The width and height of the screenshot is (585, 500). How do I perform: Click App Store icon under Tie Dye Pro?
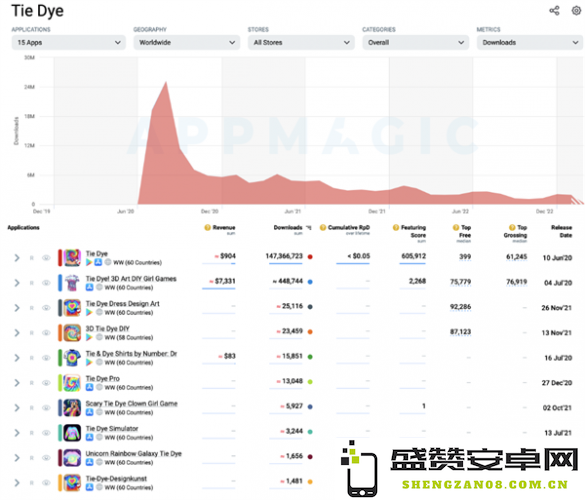tap(90, 387)
